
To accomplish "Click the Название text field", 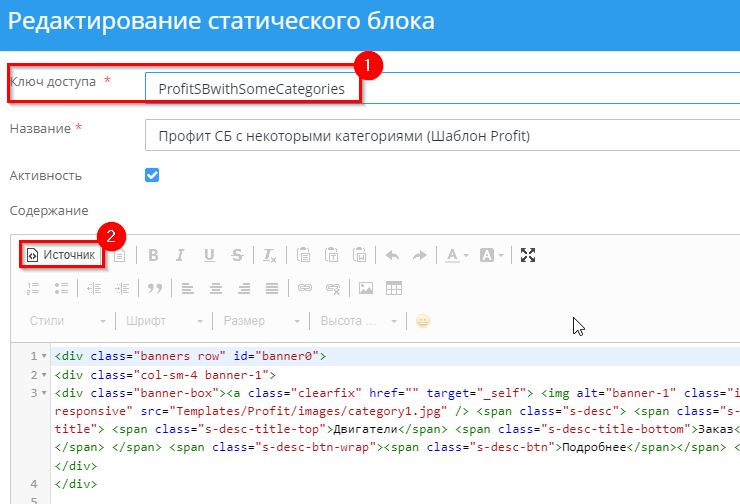I will point(440,135).
